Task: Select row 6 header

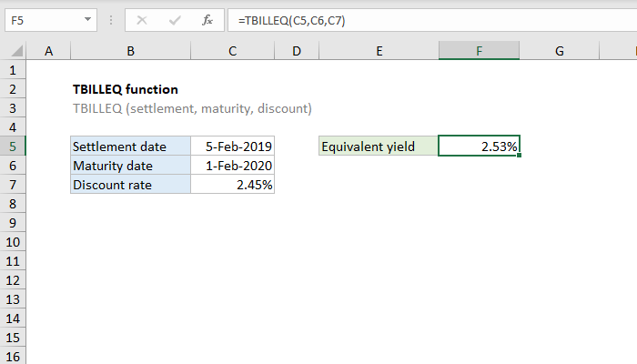Action: point(13,166)
